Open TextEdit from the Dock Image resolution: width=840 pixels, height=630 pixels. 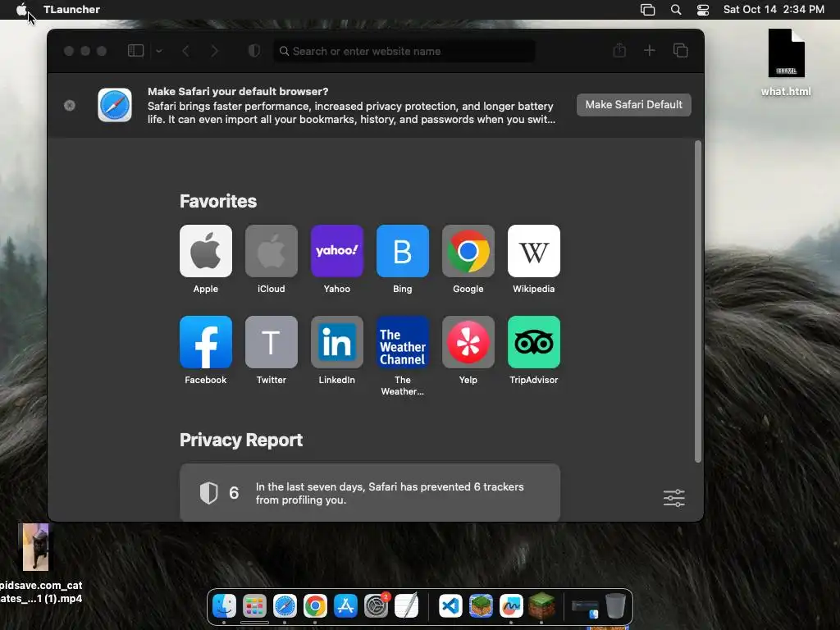coord(407,606)
